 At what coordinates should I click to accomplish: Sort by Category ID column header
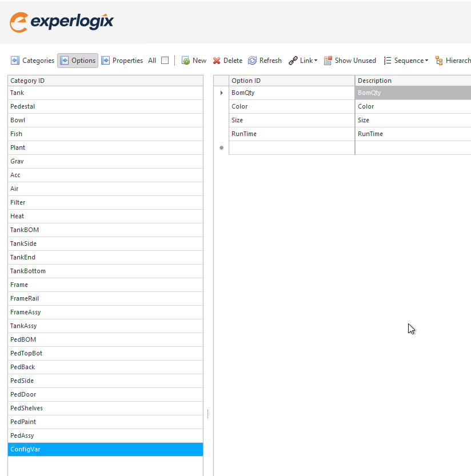pos(105,81)
